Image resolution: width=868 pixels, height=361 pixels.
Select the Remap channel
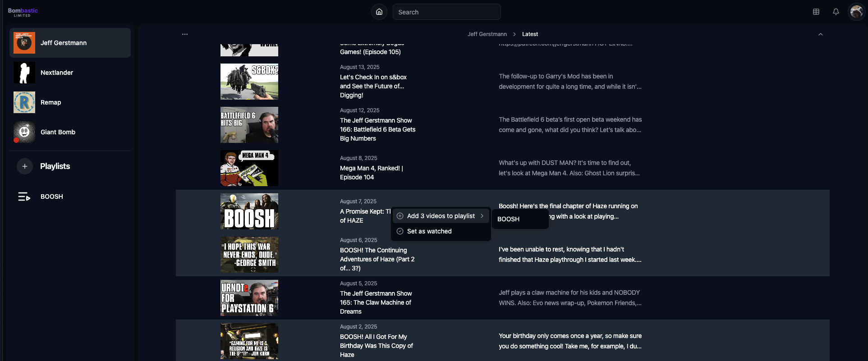pos(70,102)
